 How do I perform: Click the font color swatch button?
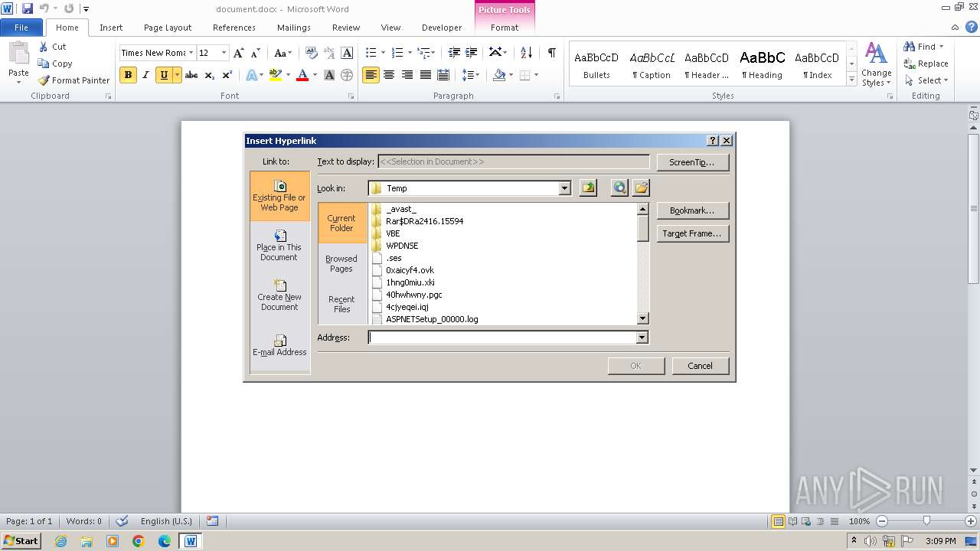(302, 75)
